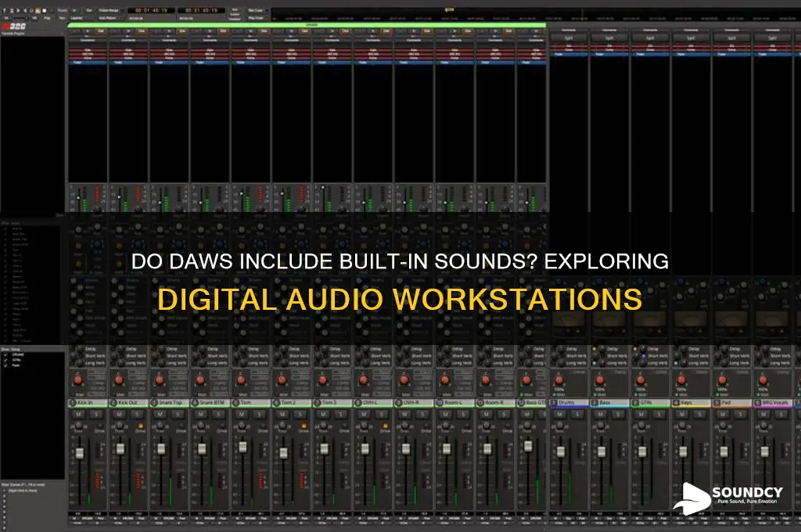Disable the lit Drive switch on Tom 2

(x=304, y=426)
